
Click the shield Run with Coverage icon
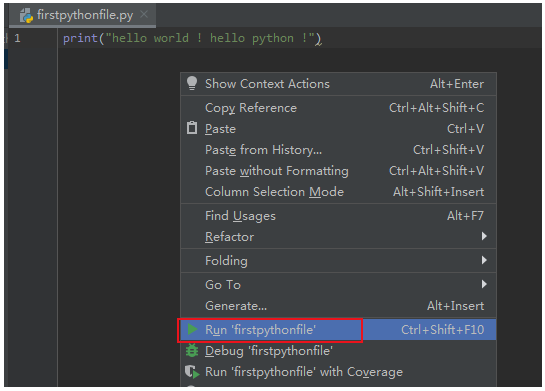pyautogui.click(x=192, y=372)
